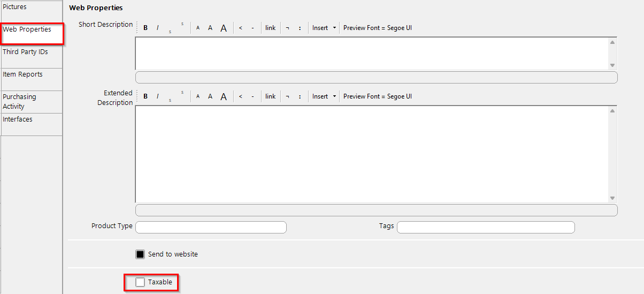Open Insert dropdown in Extended Description toolbar
Image resolution: width=644 pixels, height=294 pixels.
click(x=324, y=96)
